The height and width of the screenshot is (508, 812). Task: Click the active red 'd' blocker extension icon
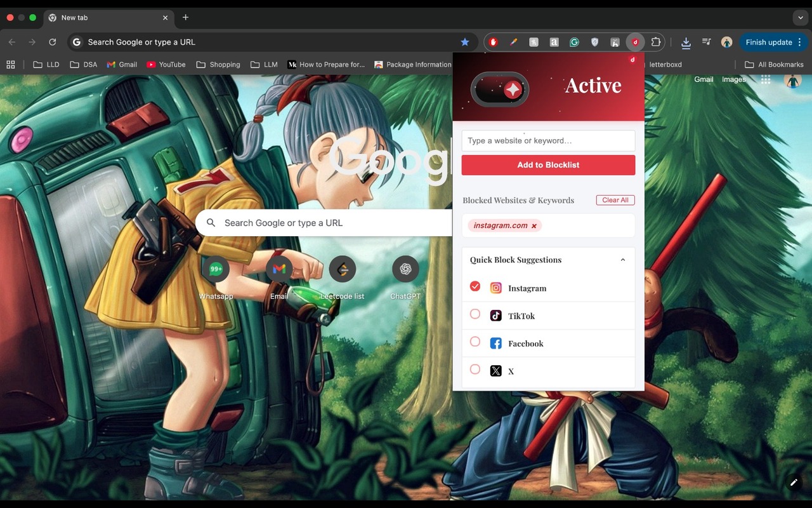point(635,42)
